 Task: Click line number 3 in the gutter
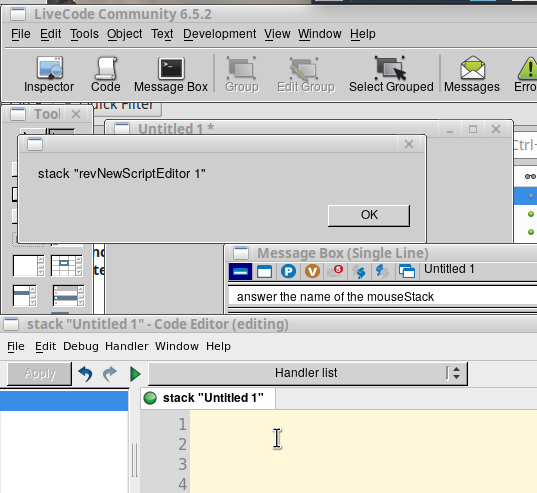183,464
